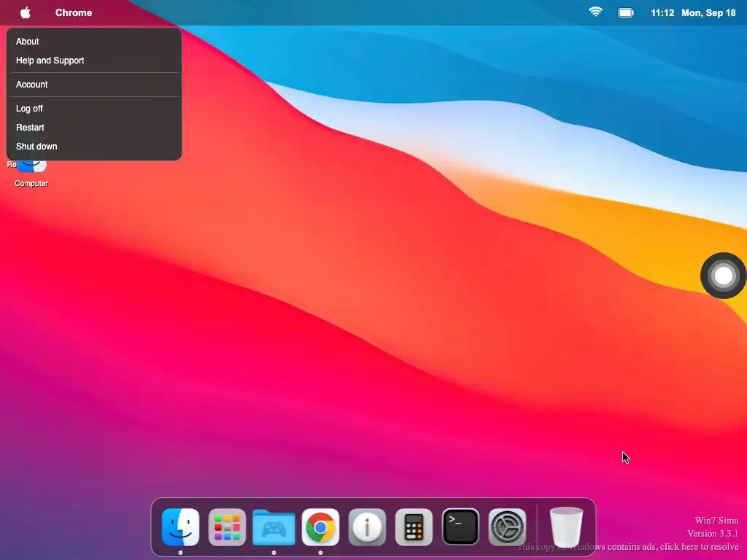The width and height of the screenshot is (747, 560).
Task: Click the battery indicator icon
Action: pyautogui.click(x=625, y=13)
